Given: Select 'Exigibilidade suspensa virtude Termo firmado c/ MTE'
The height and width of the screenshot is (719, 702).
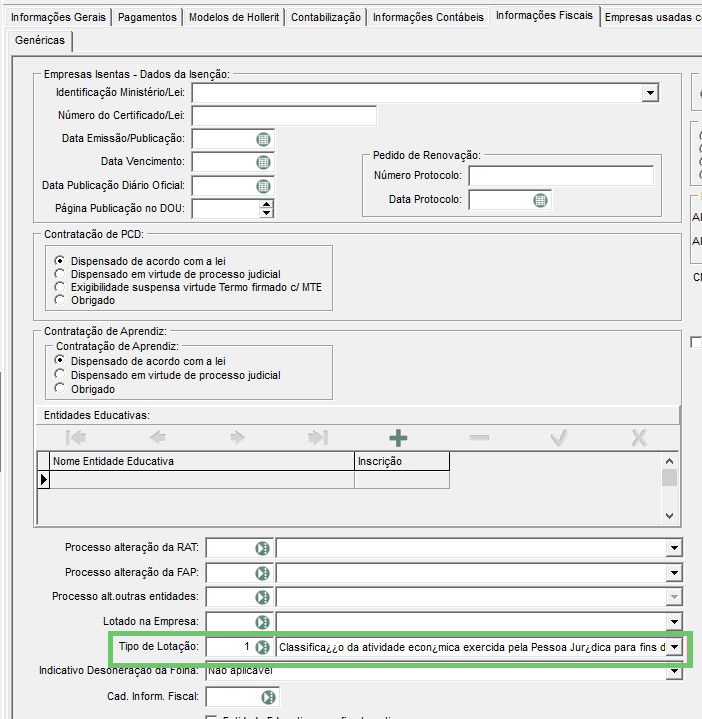Looking at the screenshot, I should [x=60, y=287].
